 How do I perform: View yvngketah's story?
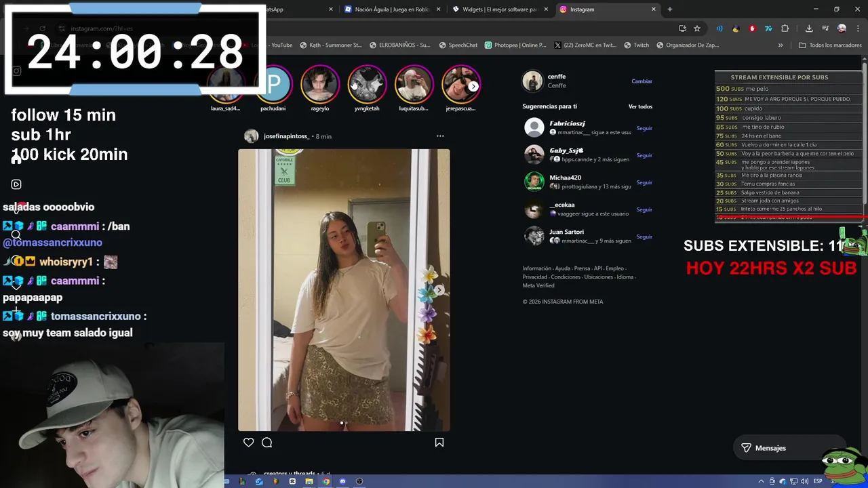367,84
